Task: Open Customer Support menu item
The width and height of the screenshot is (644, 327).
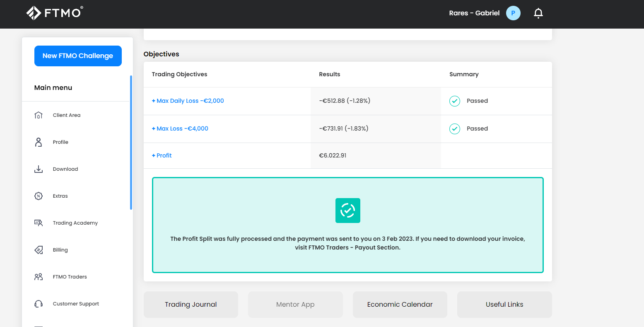Action: (x=76, y=304)
